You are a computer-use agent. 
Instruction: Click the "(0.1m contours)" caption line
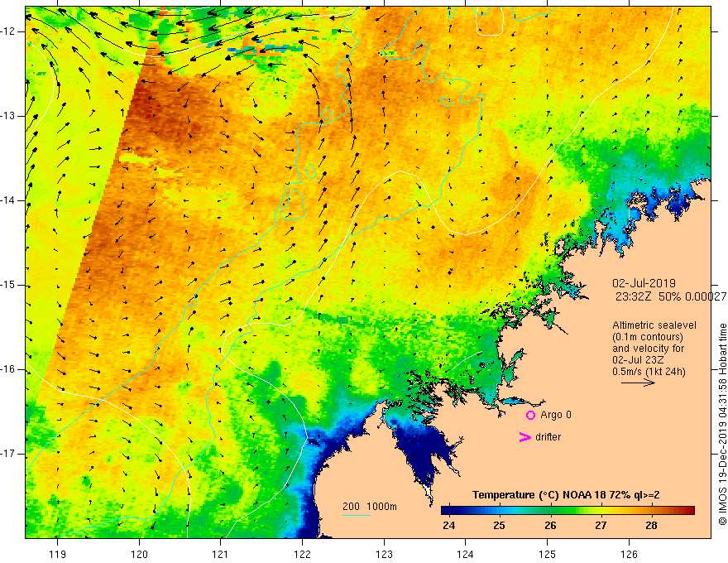(648, 337)
